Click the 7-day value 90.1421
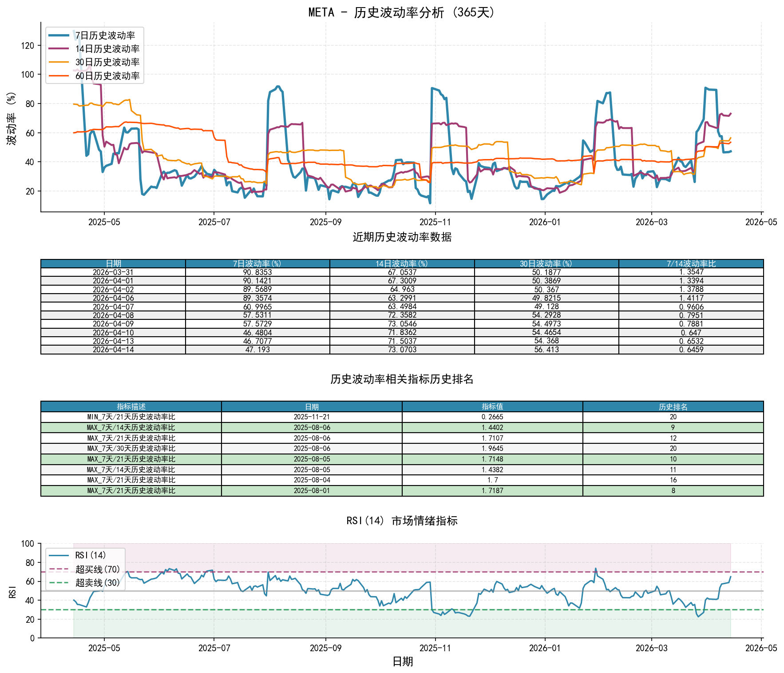The image size is (784, 673). coord(257,281)
